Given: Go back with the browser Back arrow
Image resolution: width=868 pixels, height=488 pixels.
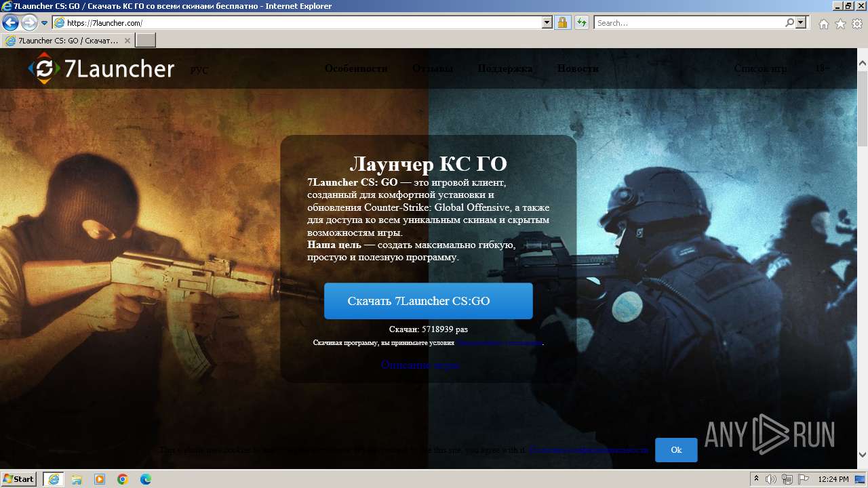Looking at the screenshot, I should [x=10, y=23].
